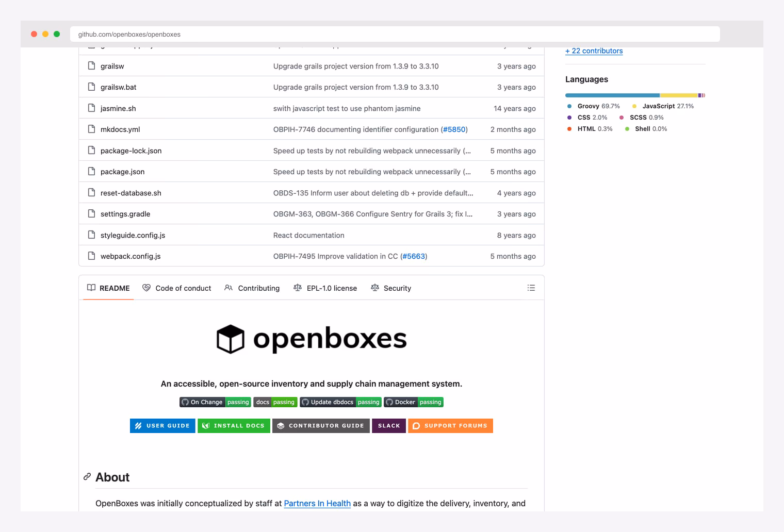Image resolution: width=784 pixels, height=532 pixels.
Task: Click the file icon beside reset-database.sh
Action: pyautogui.click(x=91, y=192)
